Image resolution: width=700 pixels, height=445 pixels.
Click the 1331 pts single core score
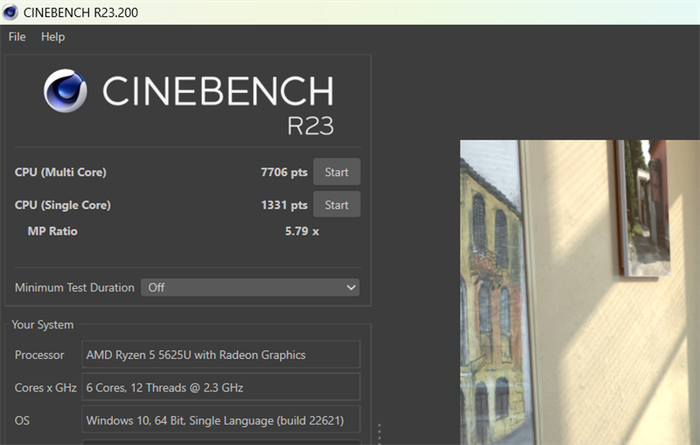click(x=283, y=205)
